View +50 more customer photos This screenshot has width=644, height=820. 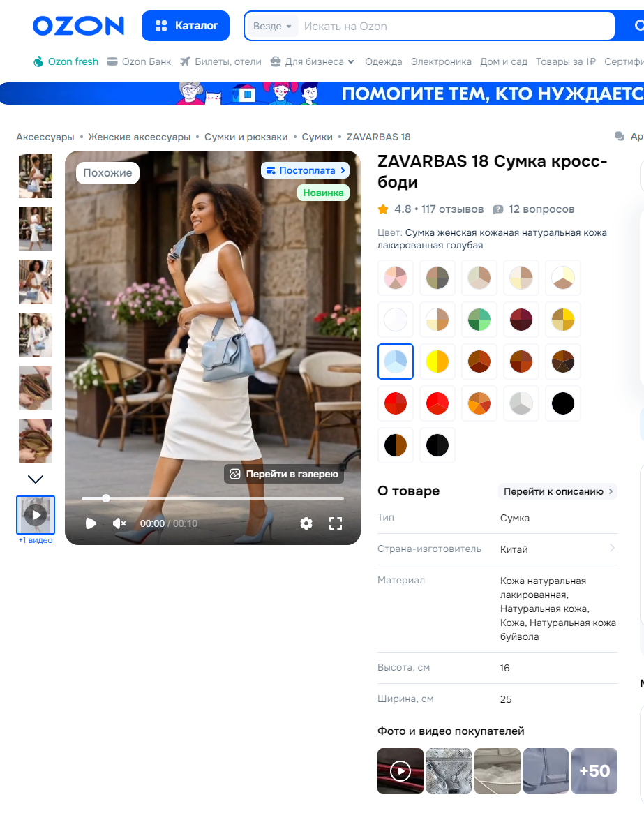pyautogui.click(x=594, y=771)
